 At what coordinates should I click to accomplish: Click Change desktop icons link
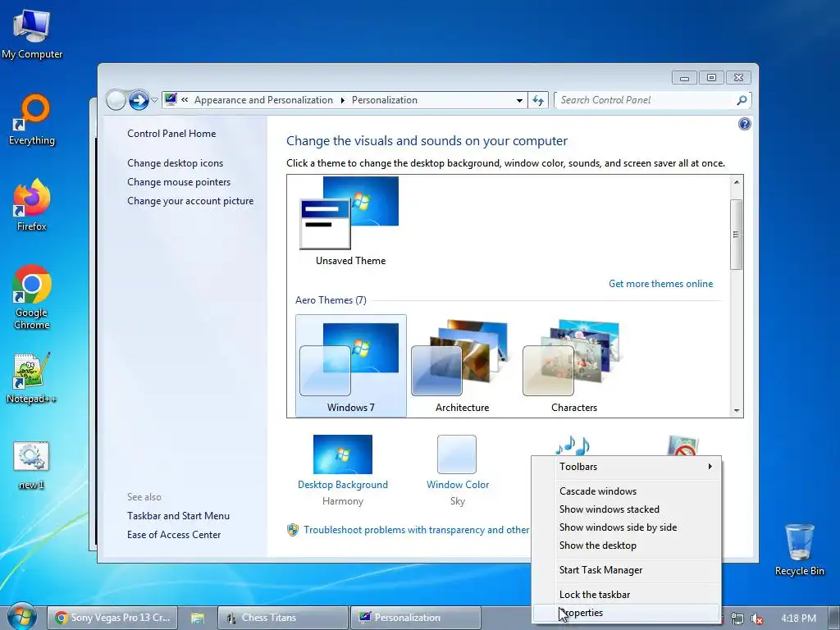click(176, 163)
